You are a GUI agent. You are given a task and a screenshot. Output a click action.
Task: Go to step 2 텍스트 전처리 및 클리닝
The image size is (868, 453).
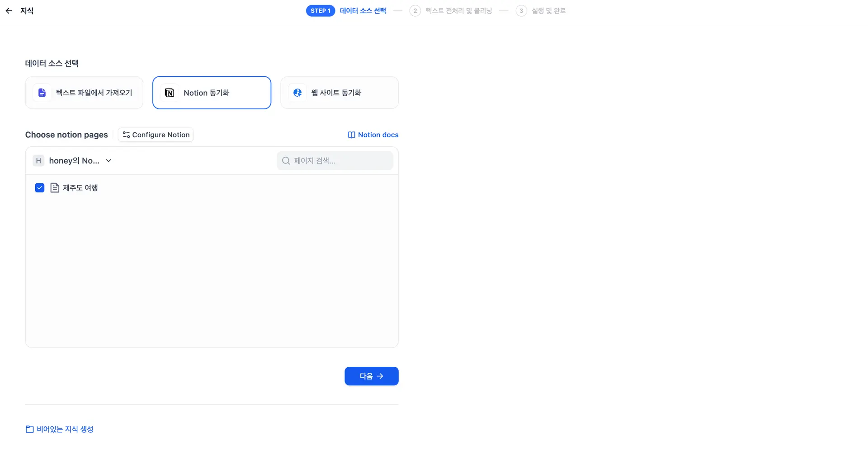(x=458, y=11)
